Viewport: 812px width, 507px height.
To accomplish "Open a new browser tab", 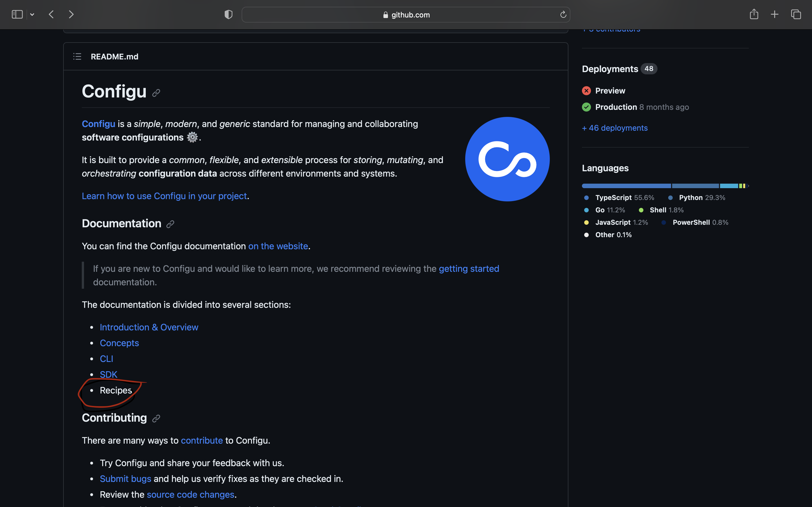I will coord(775,14).
